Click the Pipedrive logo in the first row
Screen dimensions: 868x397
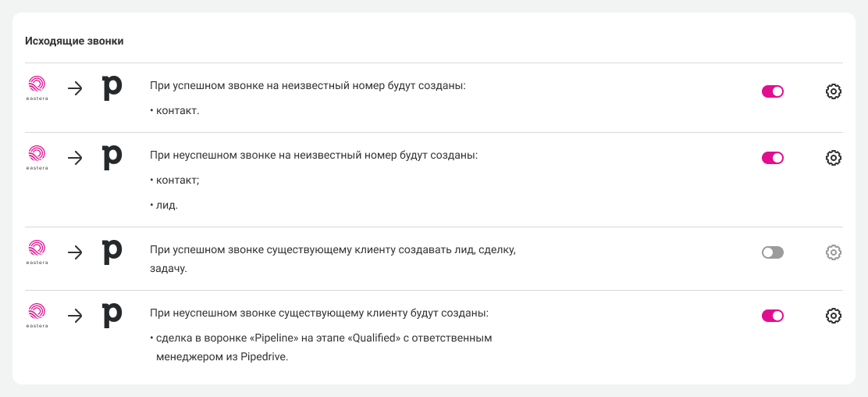(112, 88)
